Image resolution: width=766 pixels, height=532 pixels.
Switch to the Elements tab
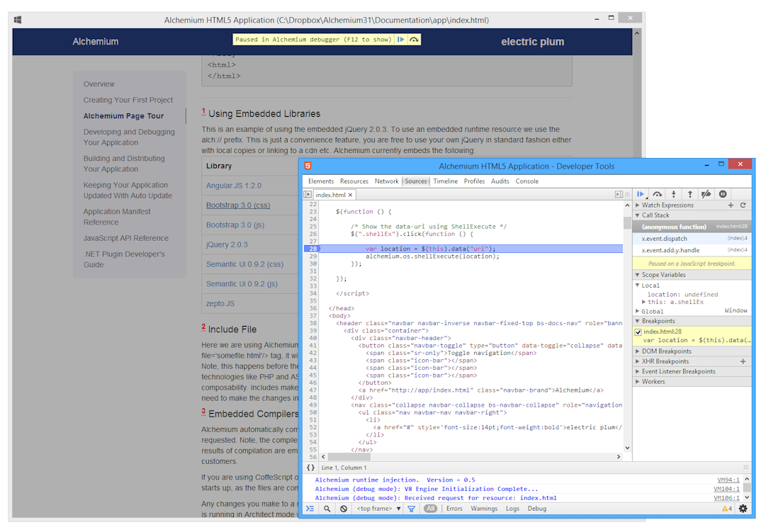pyautogui.click(x=321, y=181)
